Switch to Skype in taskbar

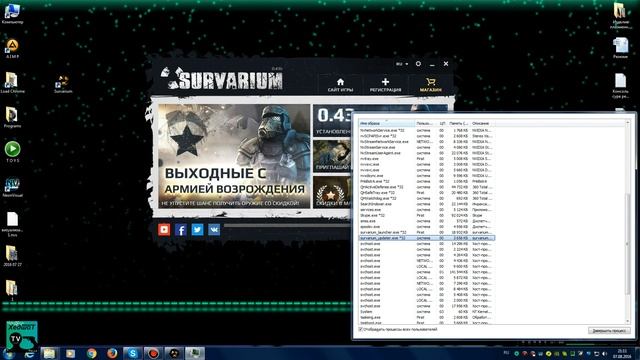pyautogui.click(x=133, y=353)
